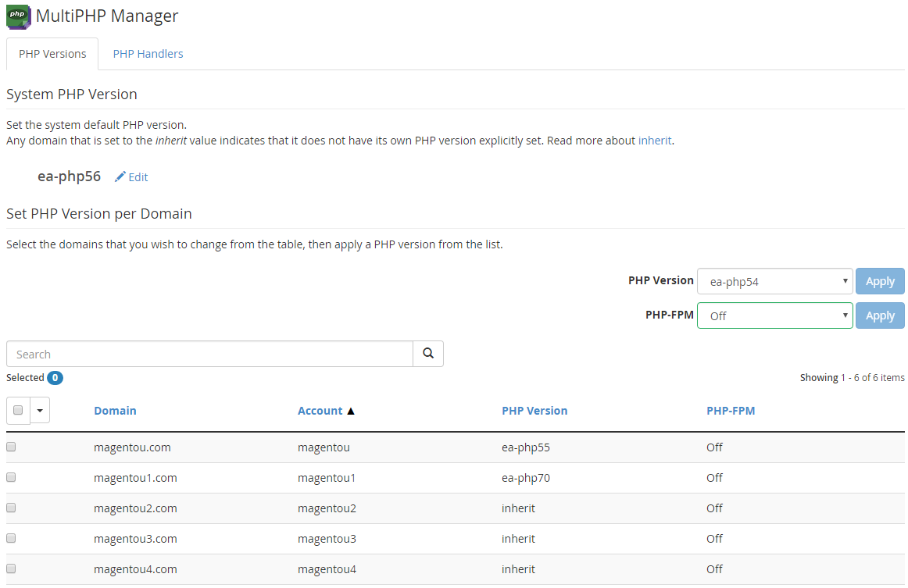Apply the PHP-FPM setting

(x=880, y=315)
